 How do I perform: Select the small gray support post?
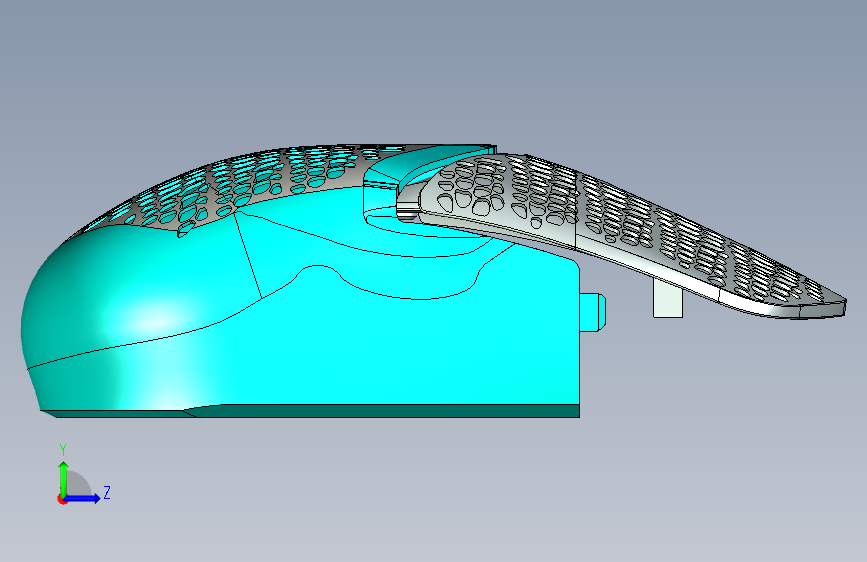[667, 300]
